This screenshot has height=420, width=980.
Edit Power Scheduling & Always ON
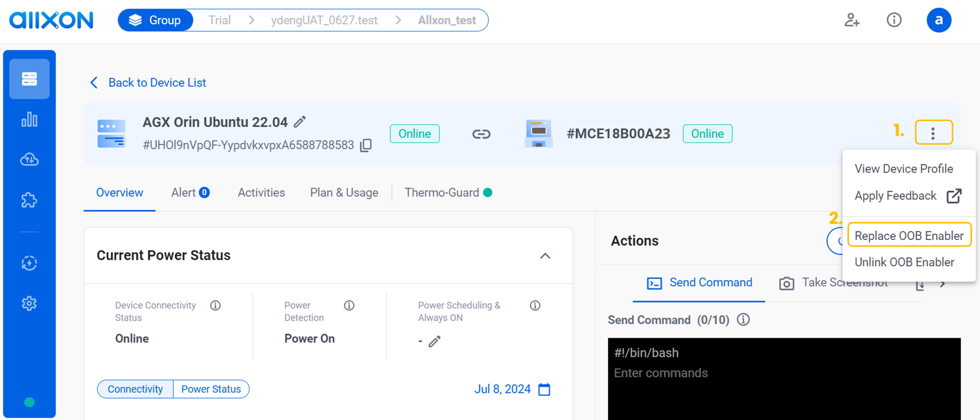click(434, 341)
